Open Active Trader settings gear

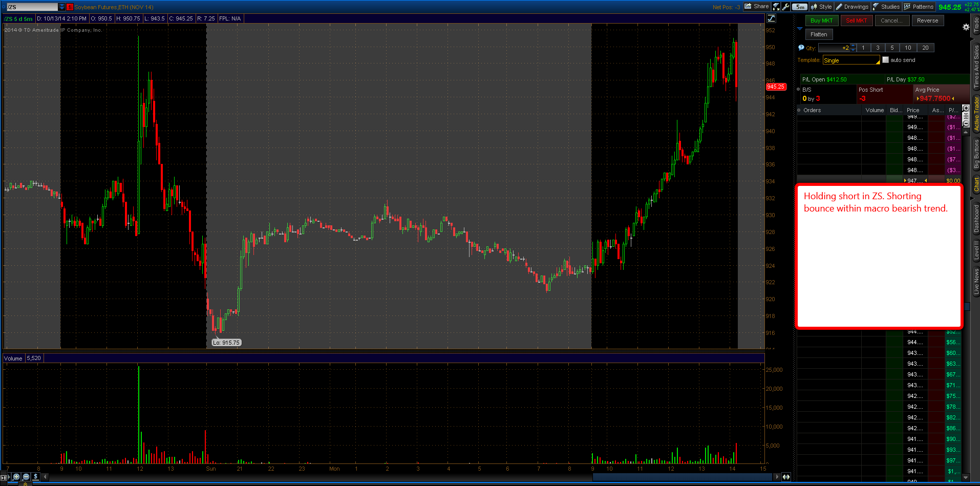pos(966,27)
